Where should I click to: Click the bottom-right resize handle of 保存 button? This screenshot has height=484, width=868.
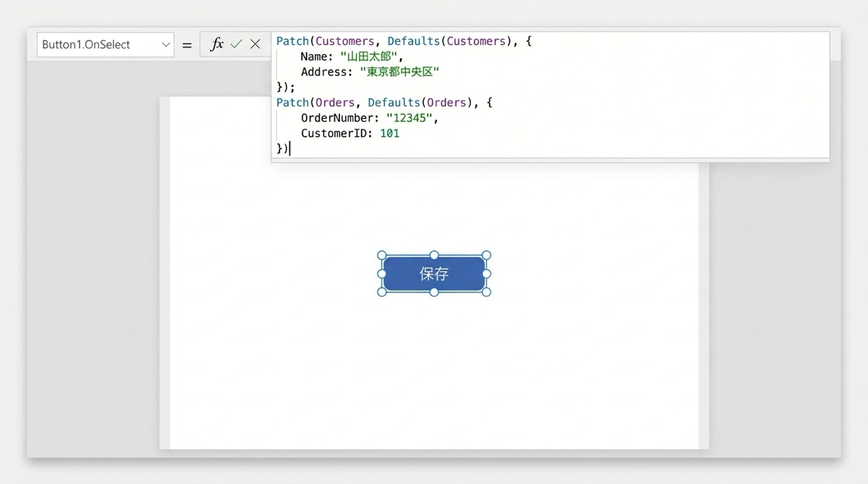tap(486, 292)
